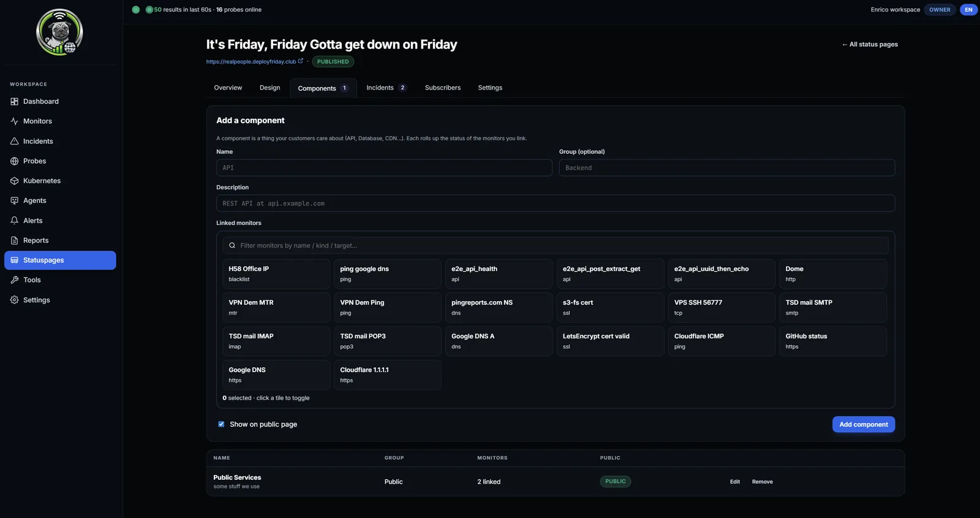Toggle the e2e_api_uuid_then_echo tile
This screenshot has height=518, width=980.
(x=722, y=273)
